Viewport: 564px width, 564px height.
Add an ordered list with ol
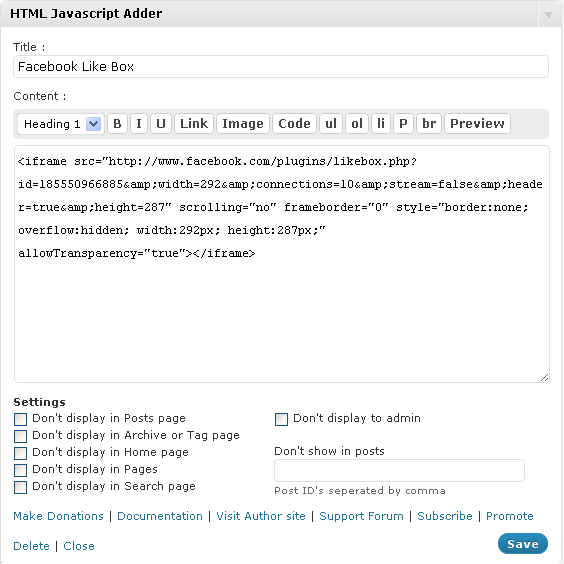(357, 124)
